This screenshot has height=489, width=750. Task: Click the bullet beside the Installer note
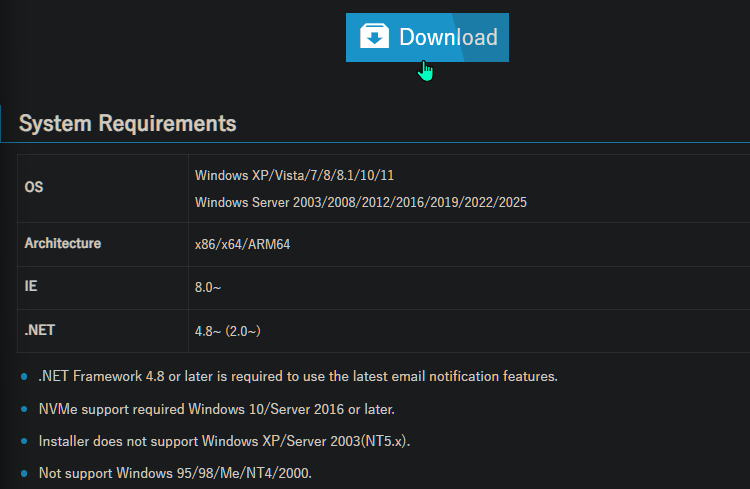(x=24, y=441)
